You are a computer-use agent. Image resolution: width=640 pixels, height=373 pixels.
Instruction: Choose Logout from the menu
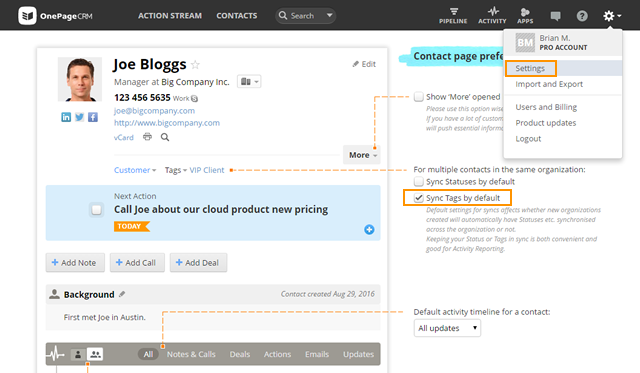coord(528,139)
